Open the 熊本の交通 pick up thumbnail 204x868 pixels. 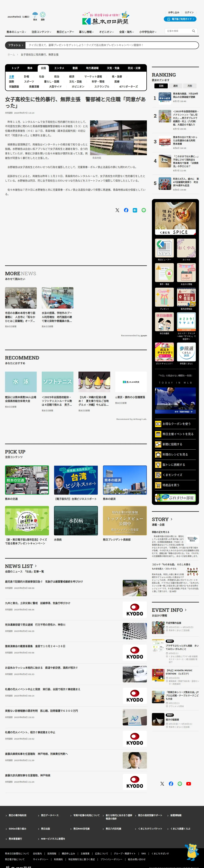tap(27, 480)
